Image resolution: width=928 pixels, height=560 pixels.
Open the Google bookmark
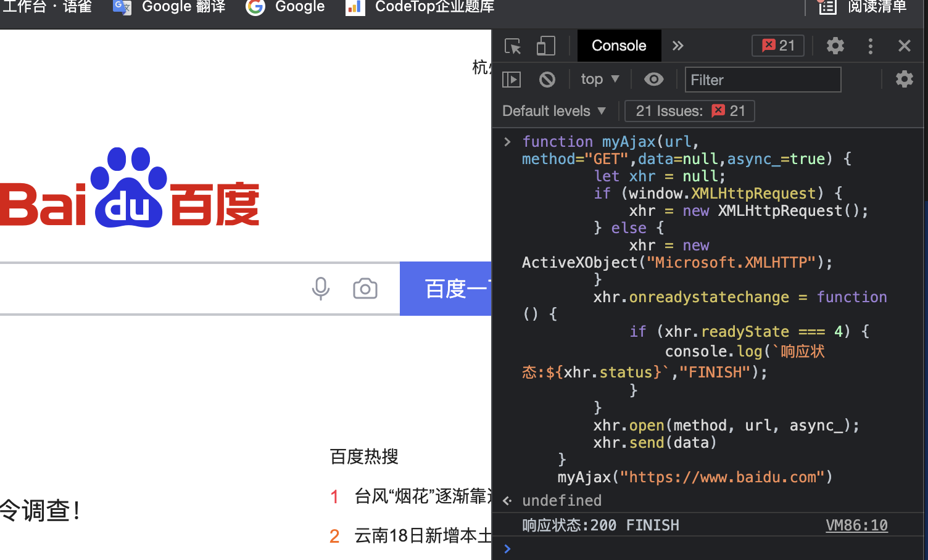[286, 7]
